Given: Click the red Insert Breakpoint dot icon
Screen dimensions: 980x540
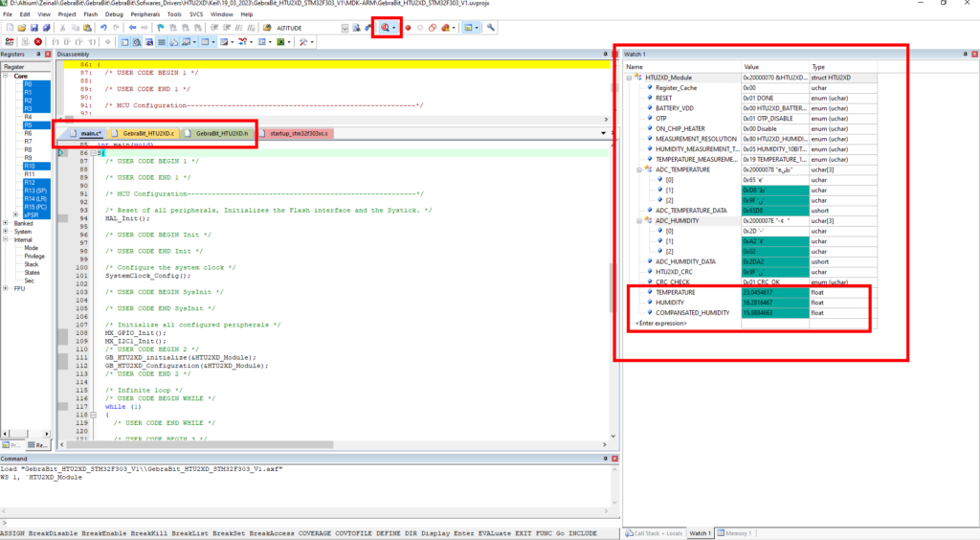Looking at the screenshot, I should point(408,28).
